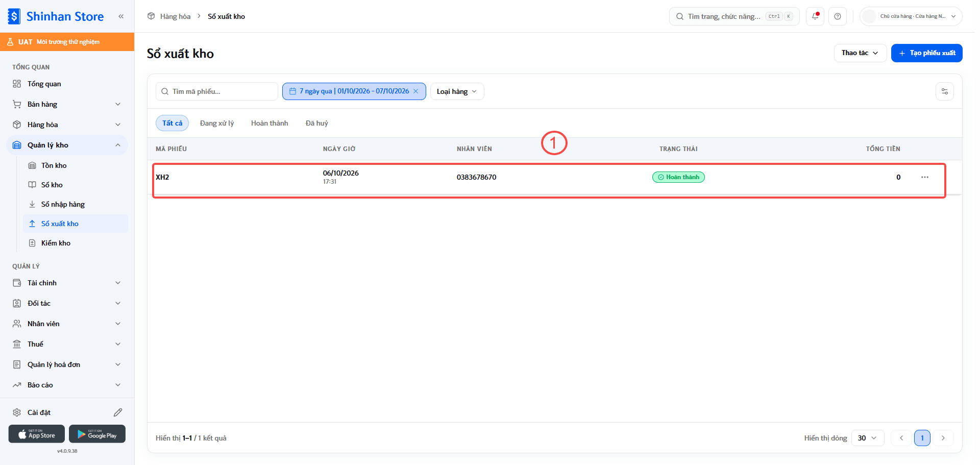Open Cài đặt settings
Image resolution: width=980 pixels, height=465 pixels.
(x=39, y=412)
